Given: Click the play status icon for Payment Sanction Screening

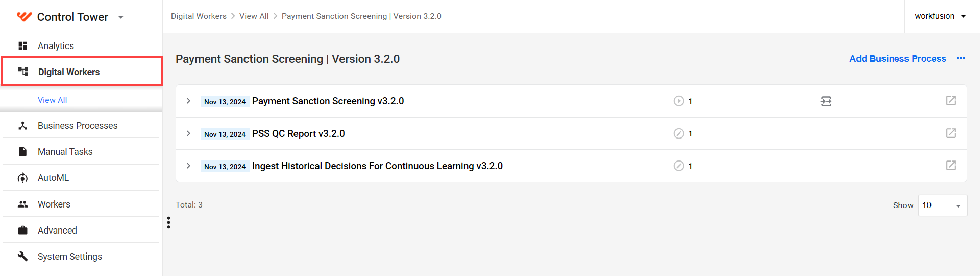Looking at the screenshot, I should tap(679, 101).
